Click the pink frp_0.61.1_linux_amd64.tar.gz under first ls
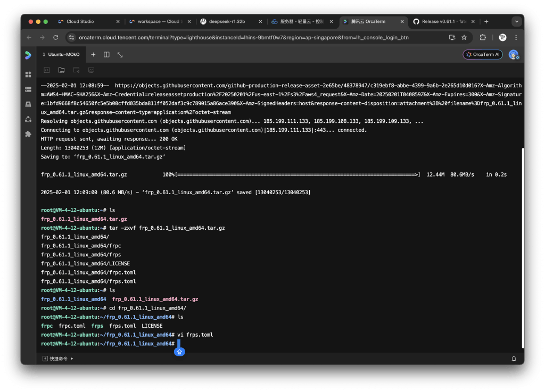 (x=84, y=219)
